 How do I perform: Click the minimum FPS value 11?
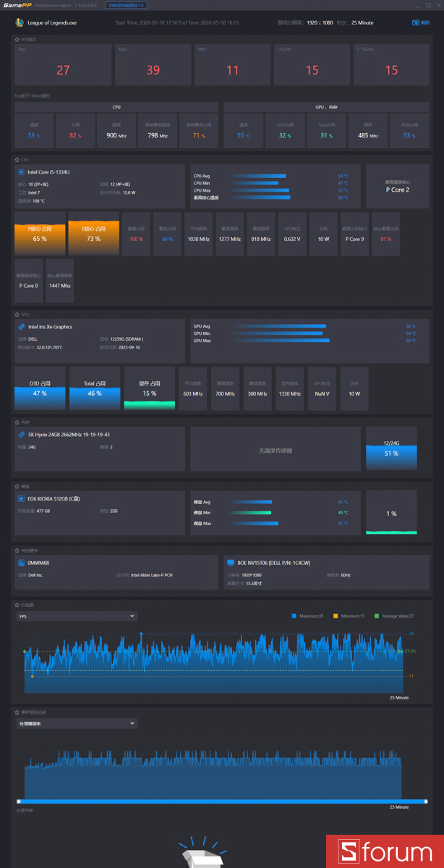pos(232,70)
